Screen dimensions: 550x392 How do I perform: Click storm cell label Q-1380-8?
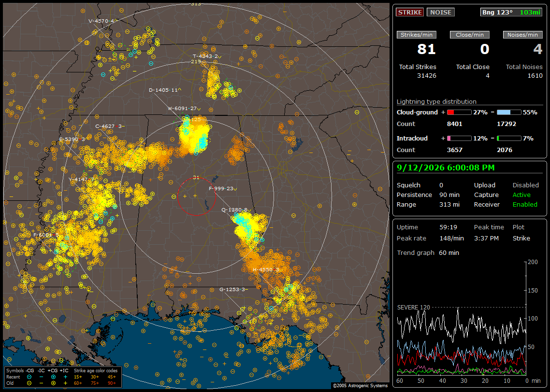(236, 210)
